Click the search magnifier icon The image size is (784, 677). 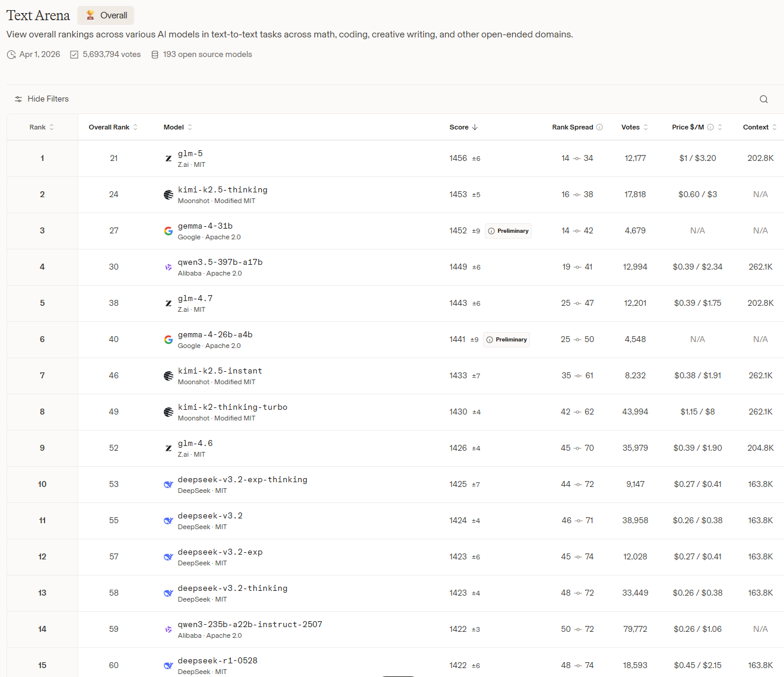[763, 99]
